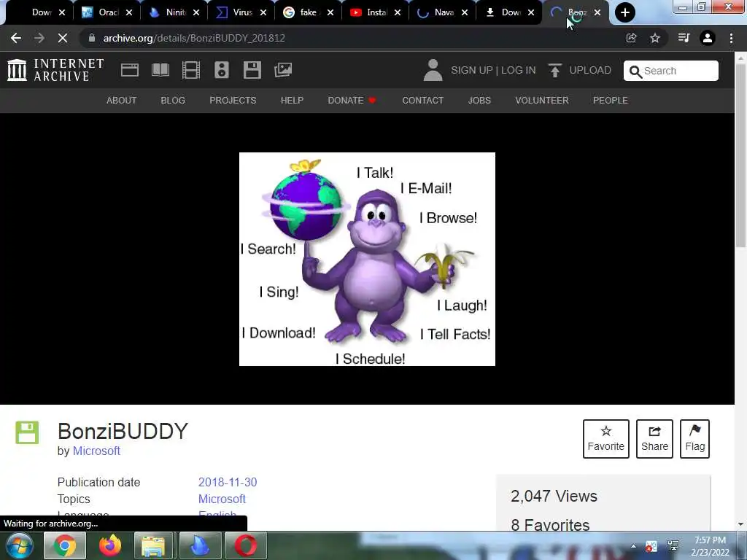Click the Internet Archive logo
The width and height of the screenshot is (747, 560).
(x=55, y=70)
